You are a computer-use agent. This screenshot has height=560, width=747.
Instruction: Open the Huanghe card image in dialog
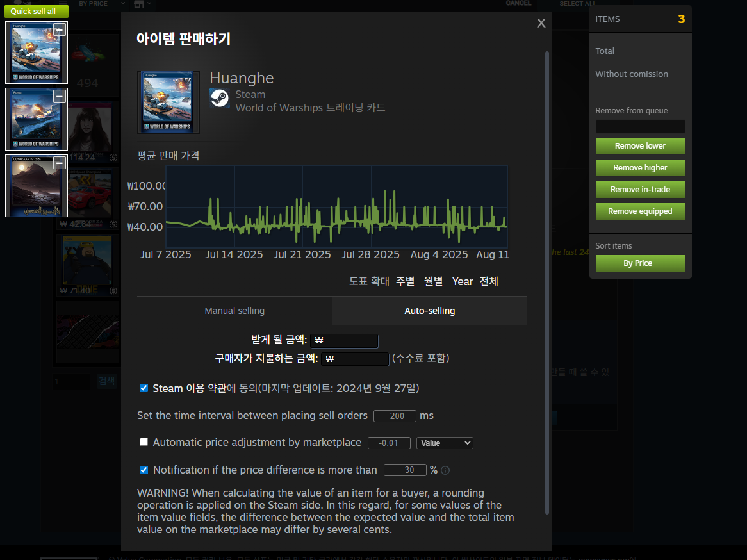[168, 103]
